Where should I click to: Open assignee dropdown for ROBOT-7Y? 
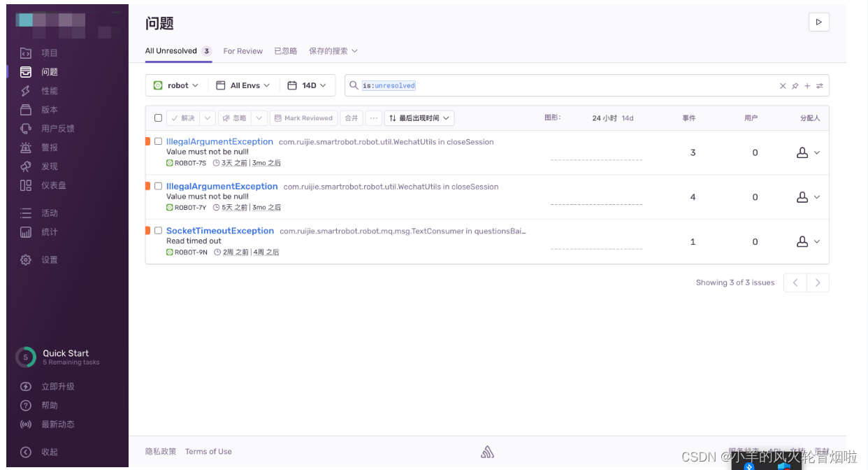click(808, 197)
